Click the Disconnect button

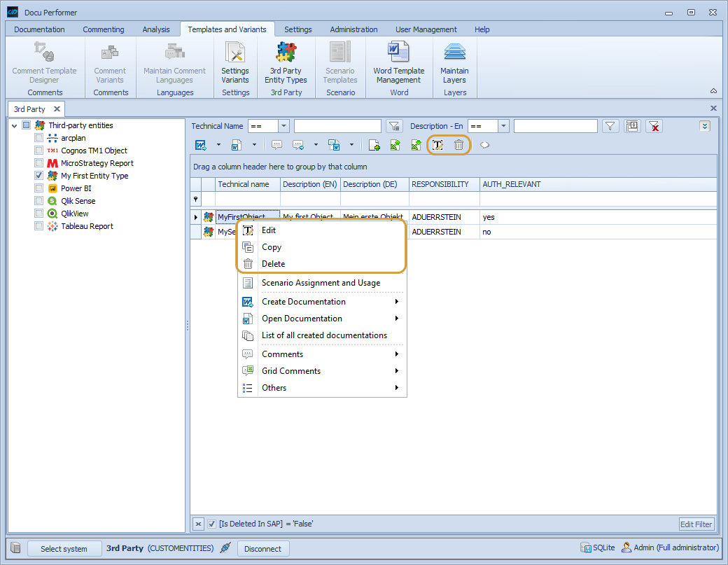(263, 548)
